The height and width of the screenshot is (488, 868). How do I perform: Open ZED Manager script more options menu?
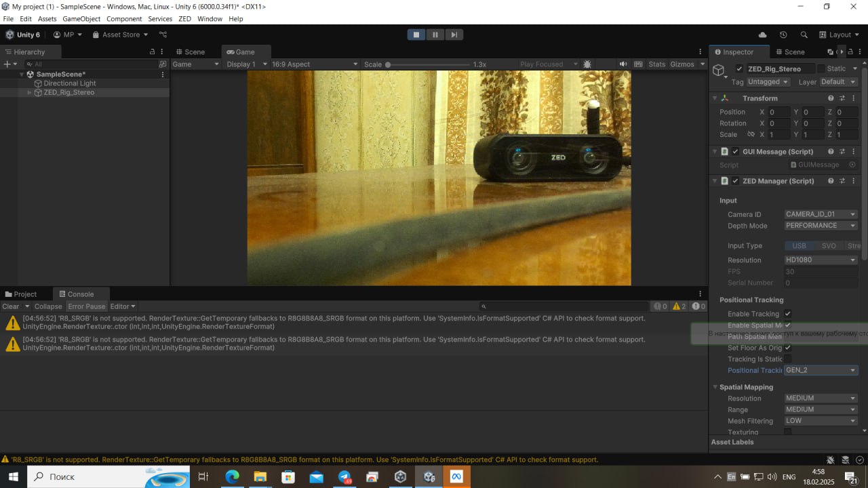tap(854, 181)
